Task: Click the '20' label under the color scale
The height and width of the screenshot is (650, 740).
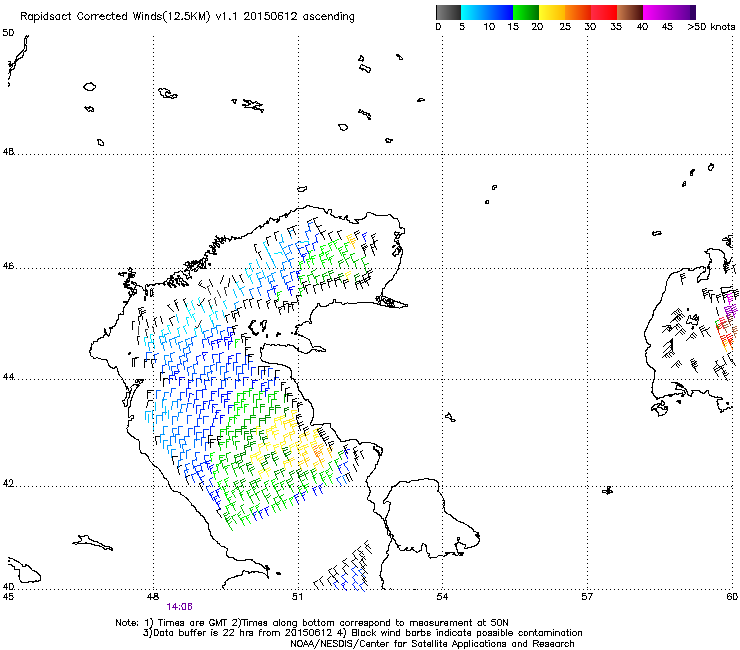Action: click(537, 27)
